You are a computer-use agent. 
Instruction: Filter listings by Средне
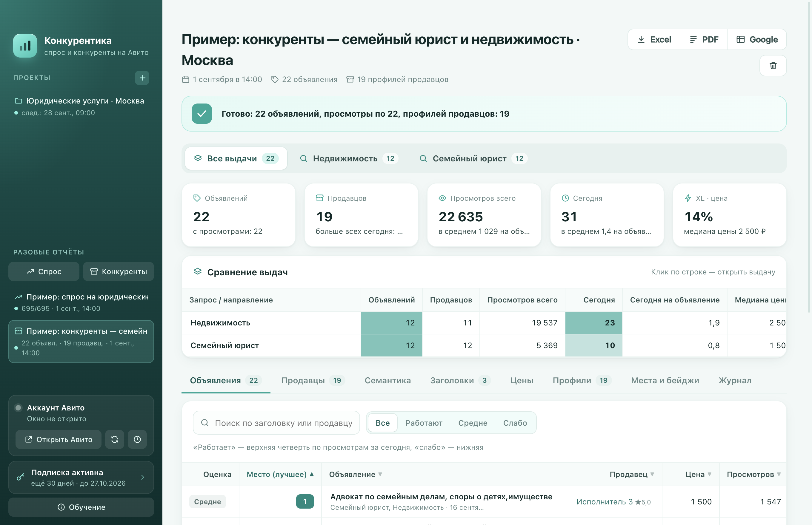point(473,423)
